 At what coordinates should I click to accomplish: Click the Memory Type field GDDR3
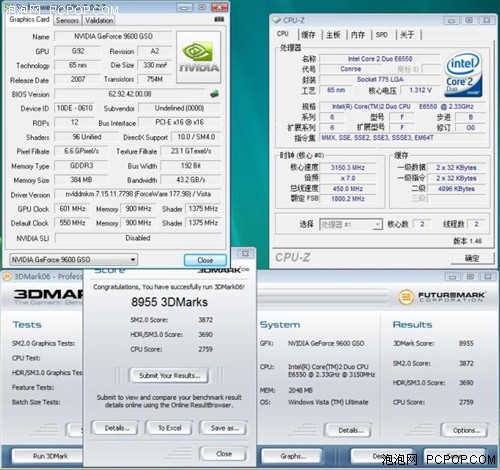coord(81,165)
